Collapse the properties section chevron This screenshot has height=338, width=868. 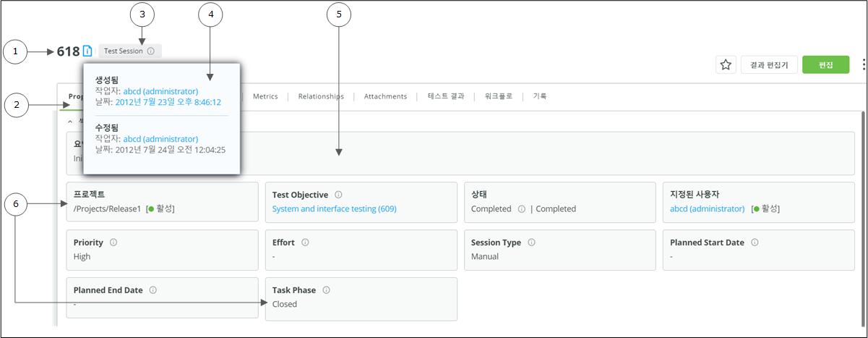70,122
